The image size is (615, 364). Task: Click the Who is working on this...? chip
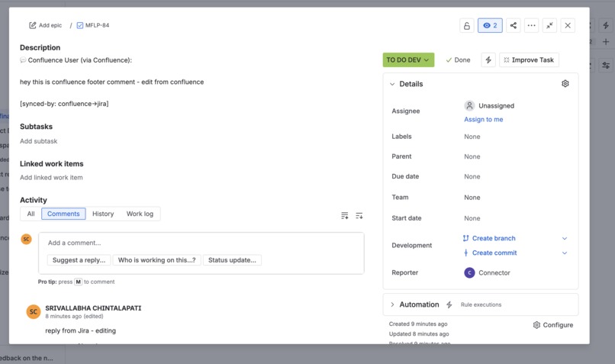(157, 260)
